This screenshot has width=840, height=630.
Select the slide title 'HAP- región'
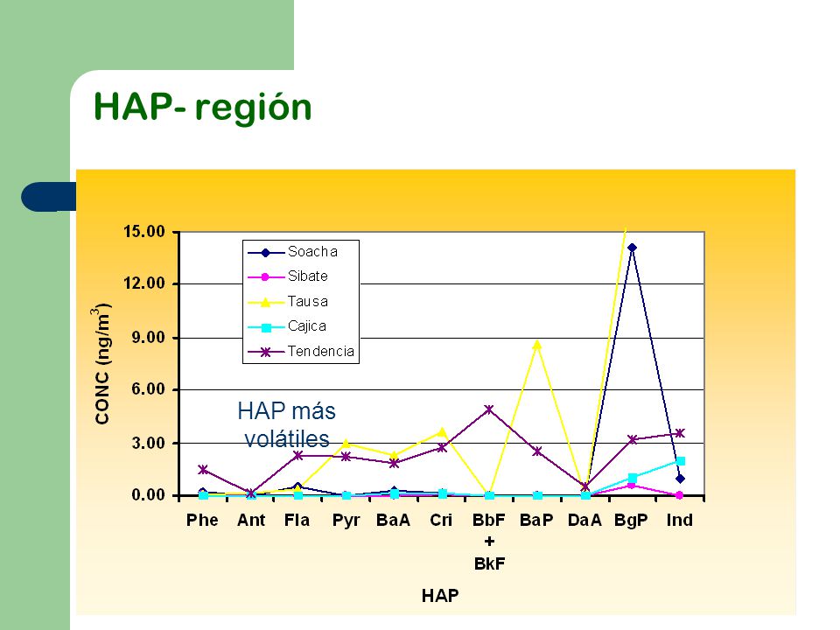(202, 107)
